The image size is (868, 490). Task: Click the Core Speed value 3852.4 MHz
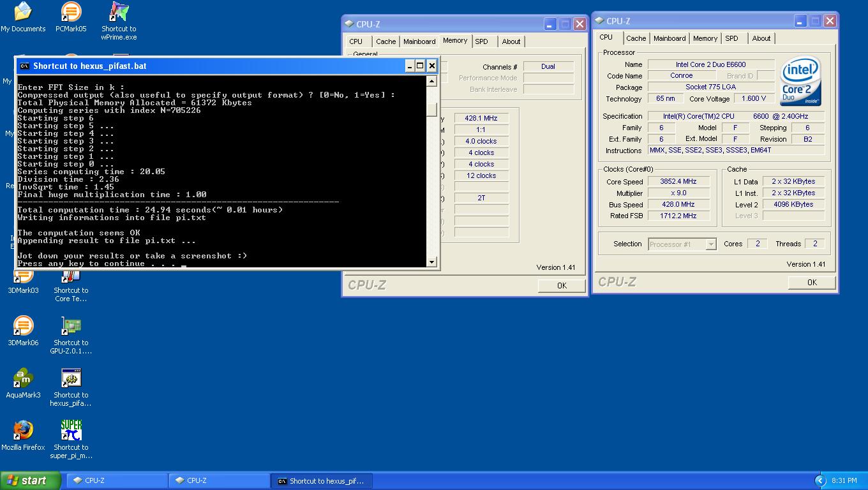(x=678, y=181)
